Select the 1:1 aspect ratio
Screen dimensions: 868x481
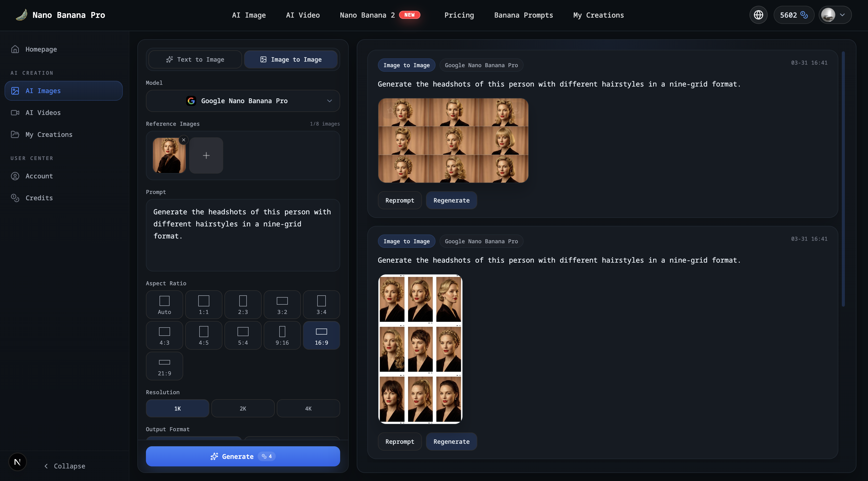click(x=204, y=304)
